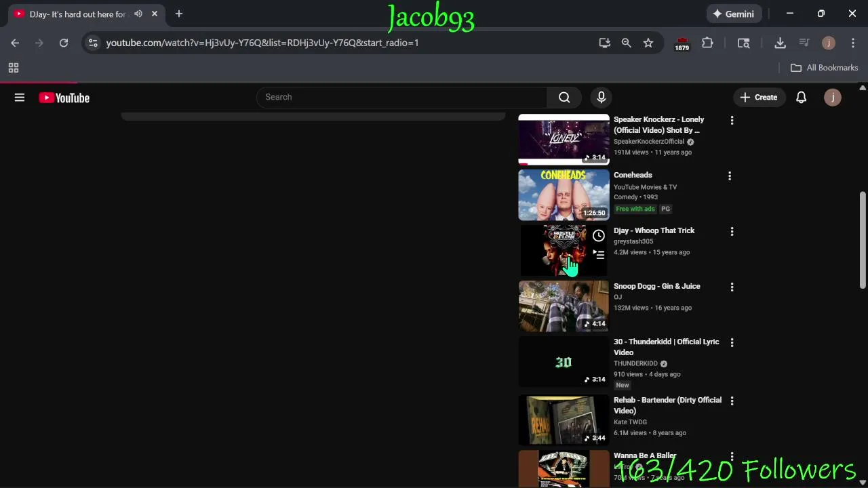Screen dimensions: 868x488
Task: Open options for Speaker Knockerz Lonely video
Action: 732,121
